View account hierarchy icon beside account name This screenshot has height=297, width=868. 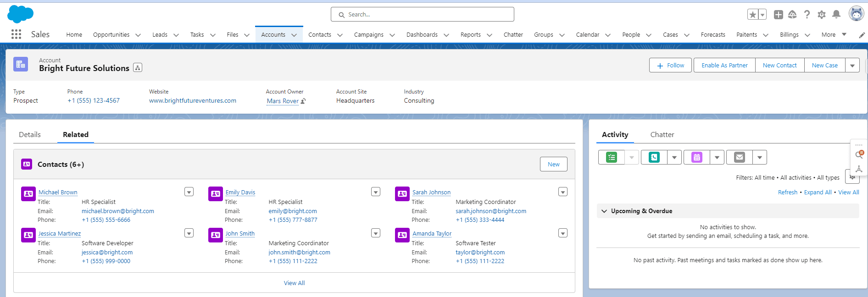[x=138, y=68]
